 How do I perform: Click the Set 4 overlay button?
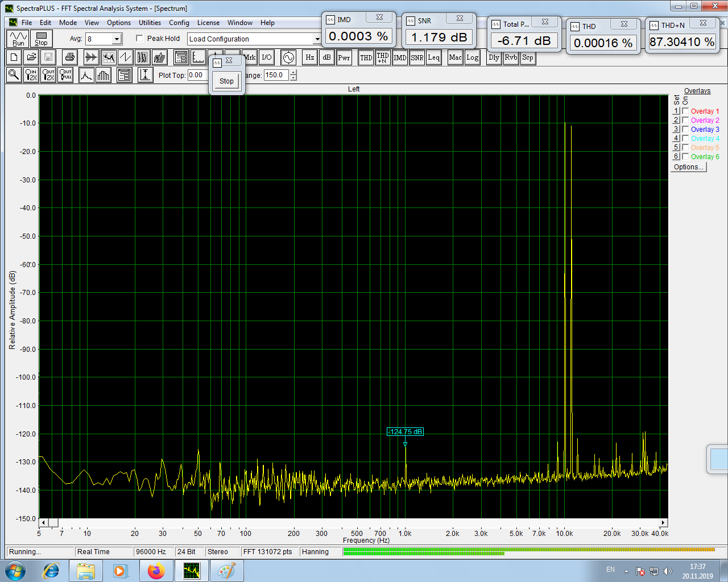click(676, 139)
